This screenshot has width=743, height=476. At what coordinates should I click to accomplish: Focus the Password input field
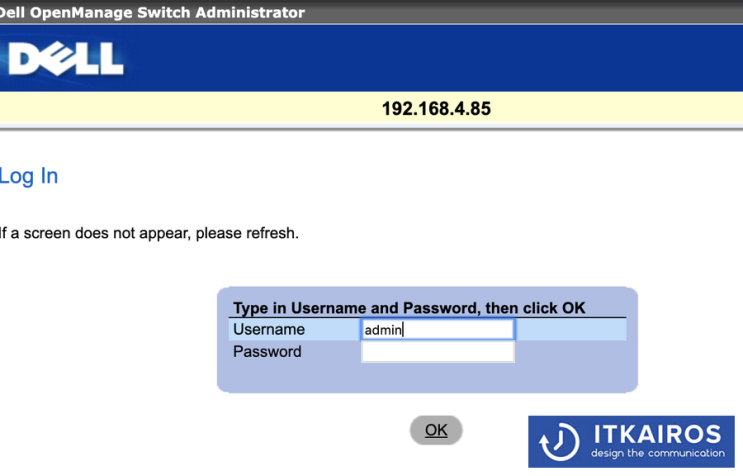(437, 352)
